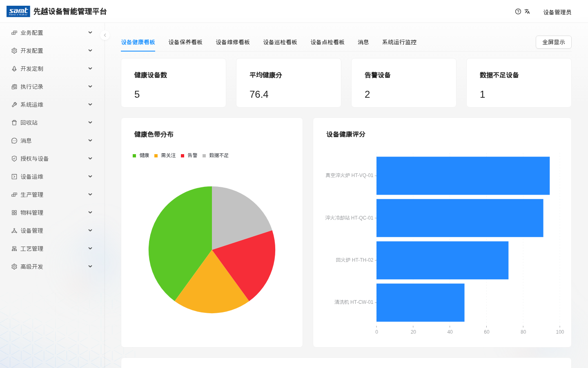This screenshot has height=368, width=588.
Task: Click the 真空淬火炉 HT-VQ-01 bar
Action: [463, 176]
